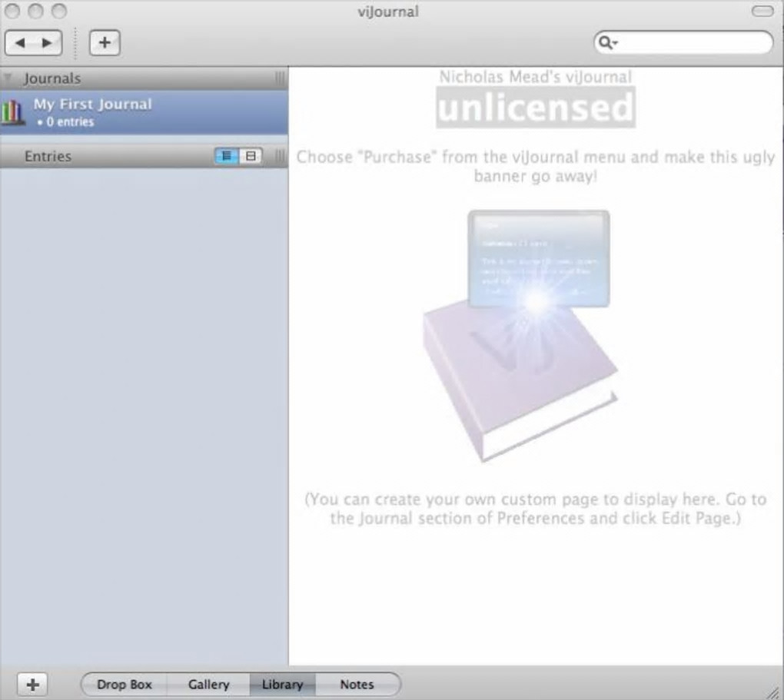Grab the Entries header resize grip
Viewport: 784px width, 700px height.
tap(280, 157)
